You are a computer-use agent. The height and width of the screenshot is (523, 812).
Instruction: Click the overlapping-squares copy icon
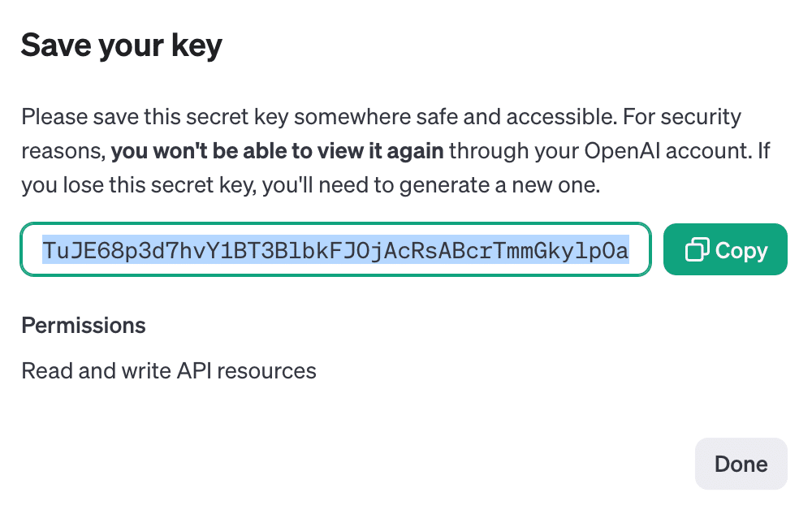tap(697, 250)
